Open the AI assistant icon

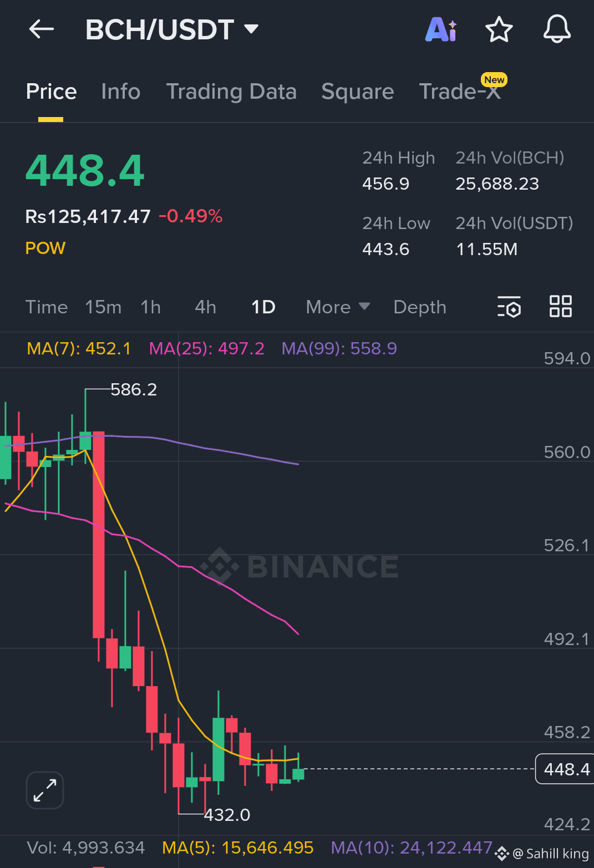pos(441,29)
